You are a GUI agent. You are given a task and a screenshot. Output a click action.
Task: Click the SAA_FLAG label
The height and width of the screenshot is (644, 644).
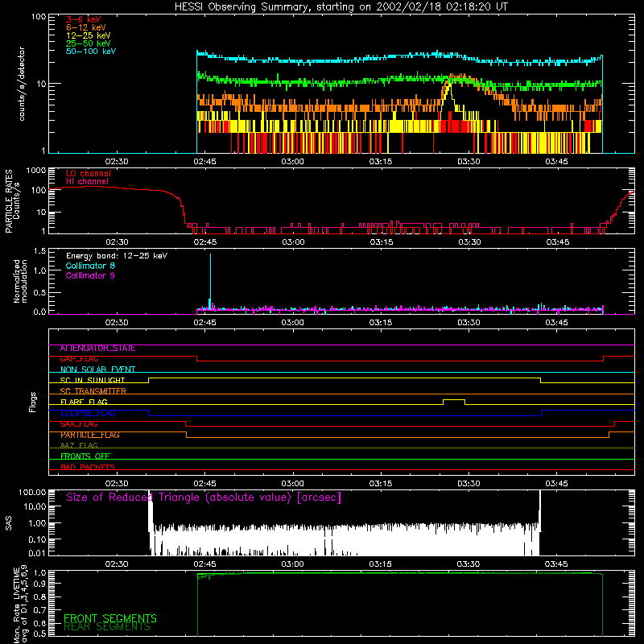click(x=79, y=424)
